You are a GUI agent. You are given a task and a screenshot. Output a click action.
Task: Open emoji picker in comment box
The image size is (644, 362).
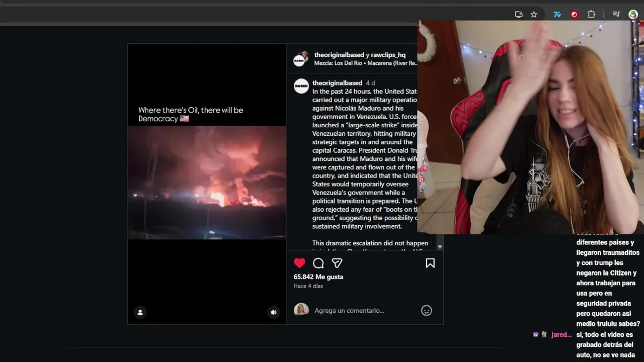tap(426, 311)
